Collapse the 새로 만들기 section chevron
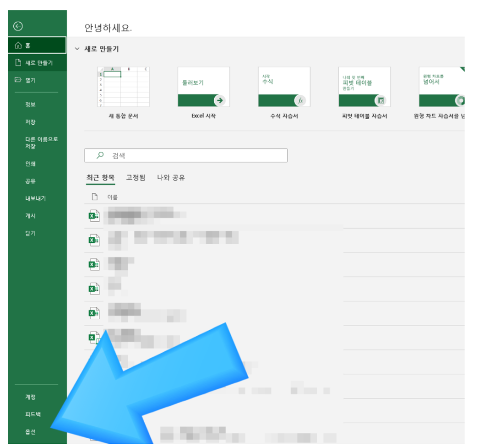478x448 pixels. pyautogui.click(x=77, y=49)
